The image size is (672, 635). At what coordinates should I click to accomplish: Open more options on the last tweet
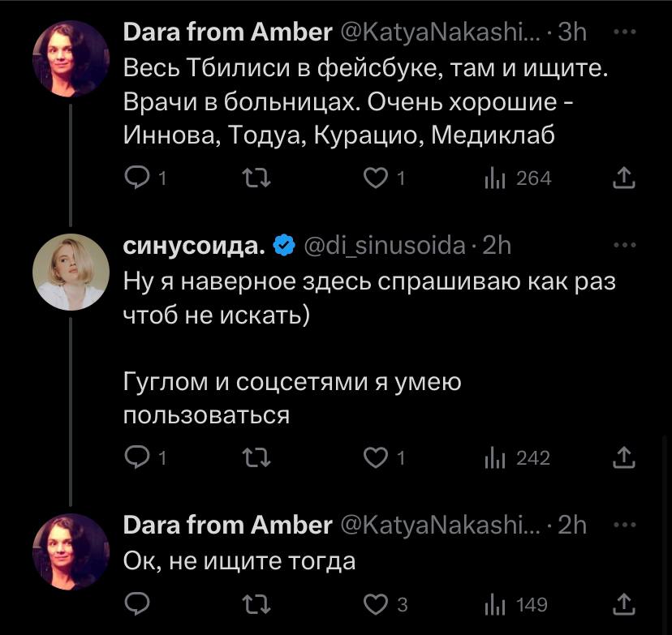622,525
